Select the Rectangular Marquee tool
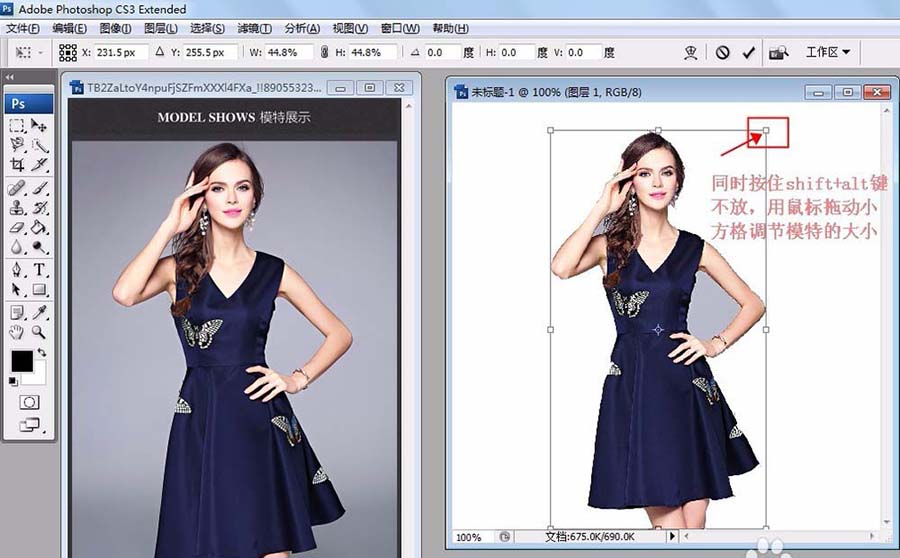Screen dimensions: 900x558 click(x=17, y=125)
